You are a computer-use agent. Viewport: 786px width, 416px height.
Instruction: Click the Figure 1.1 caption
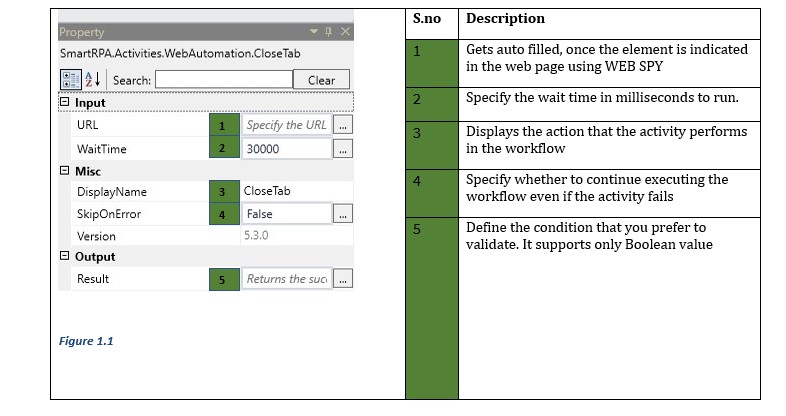click(x=86, y=341)
